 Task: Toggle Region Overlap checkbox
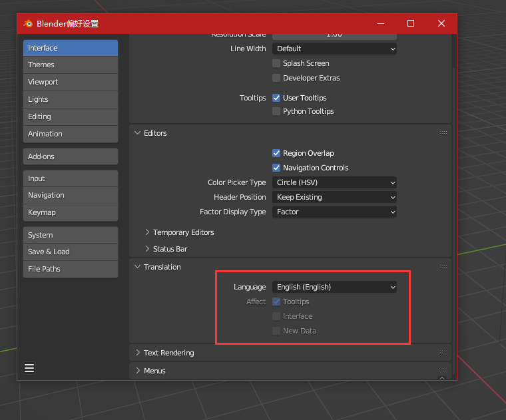276,153
